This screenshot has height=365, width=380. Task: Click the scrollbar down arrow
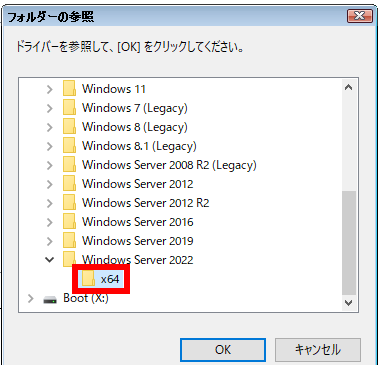[349, 303]
